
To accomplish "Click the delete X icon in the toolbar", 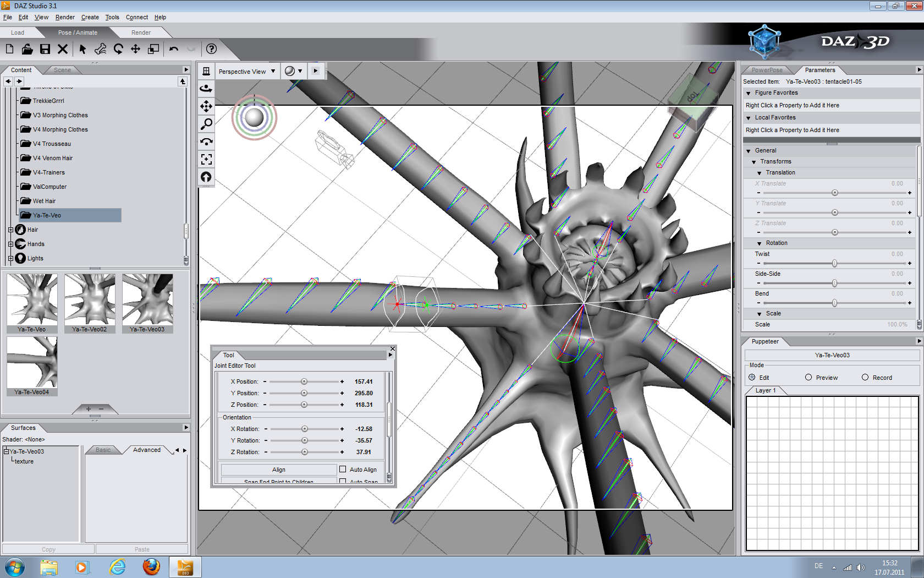I will point(63,49).
